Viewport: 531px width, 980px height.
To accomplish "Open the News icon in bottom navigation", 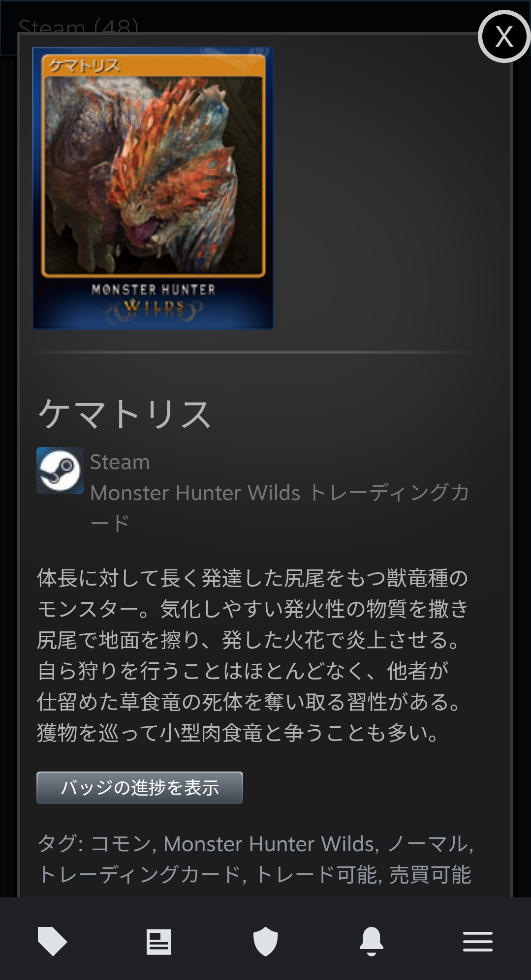I will pyautogui.click(x=159, y=942).
